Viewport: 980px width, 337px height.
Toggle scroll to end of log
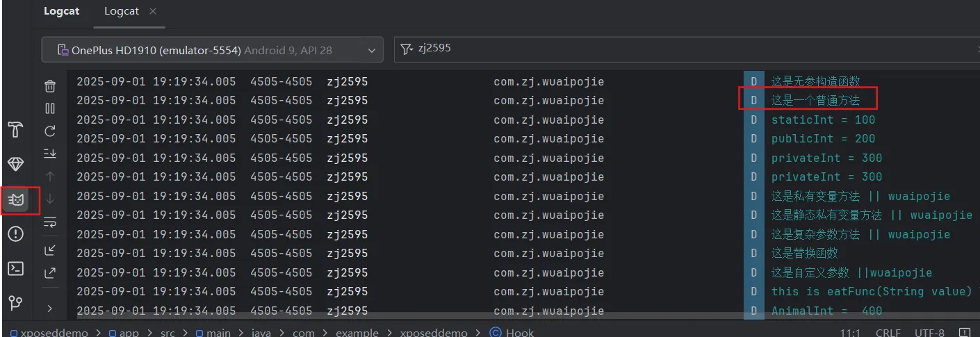pyautogui.click(x=50, y=153)
